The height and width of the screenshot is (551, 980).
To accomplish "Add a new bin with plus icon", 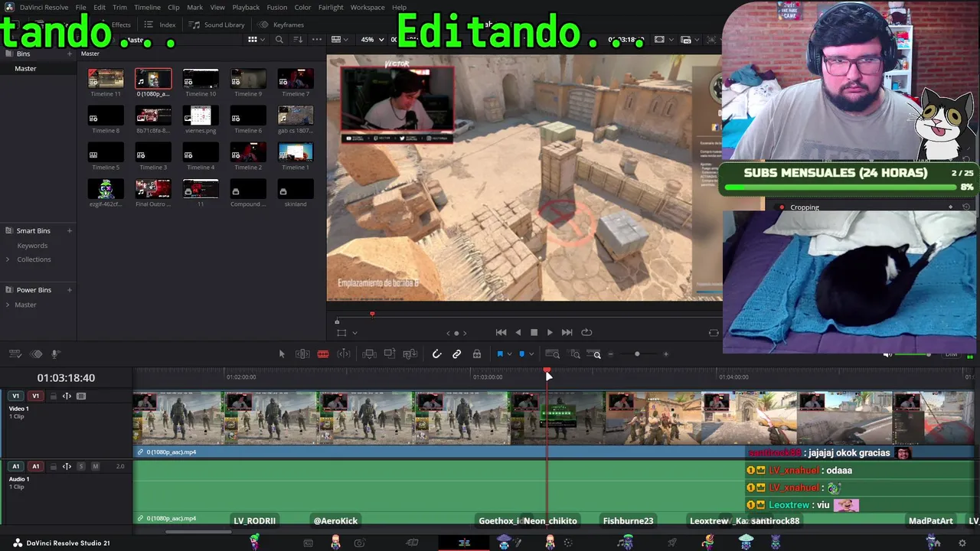I will pyautogui.click(x=70, y=54).
